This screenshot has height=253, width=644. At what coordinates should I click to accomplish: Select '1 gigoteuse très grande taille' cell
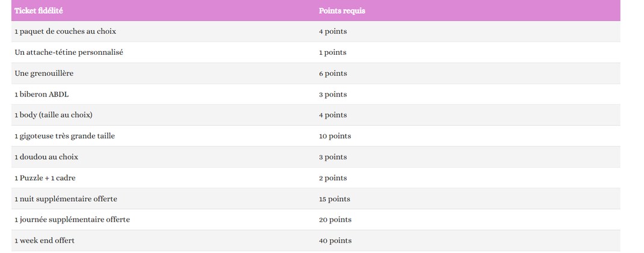click(x=164, y=136)
